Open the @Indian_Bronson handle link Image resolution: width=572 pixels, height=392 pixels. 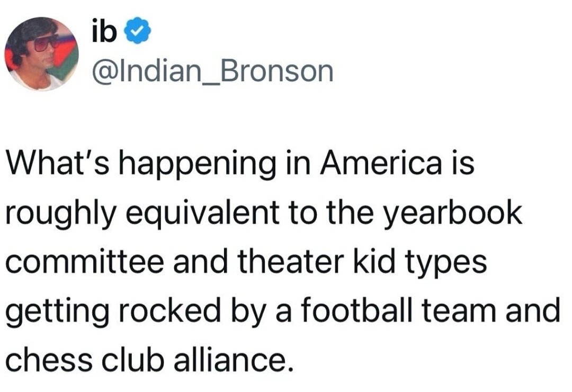[213, 71]
